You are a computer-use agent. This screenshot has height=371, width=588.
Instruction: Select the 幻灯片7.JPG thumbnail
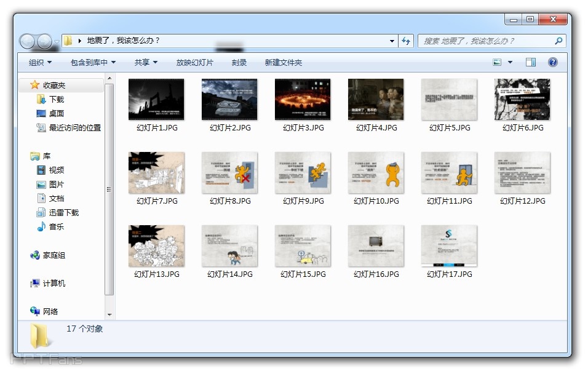[x=156, y=173]
